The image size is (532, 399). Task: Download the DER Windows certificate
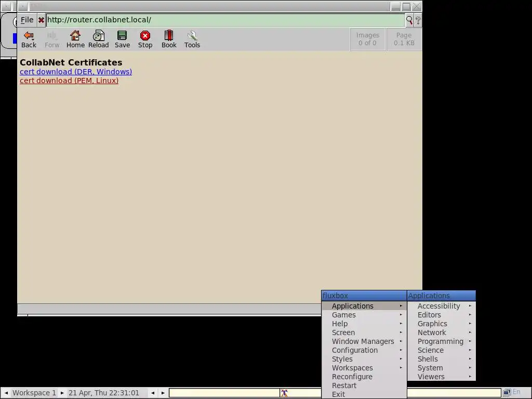point(76,72)
